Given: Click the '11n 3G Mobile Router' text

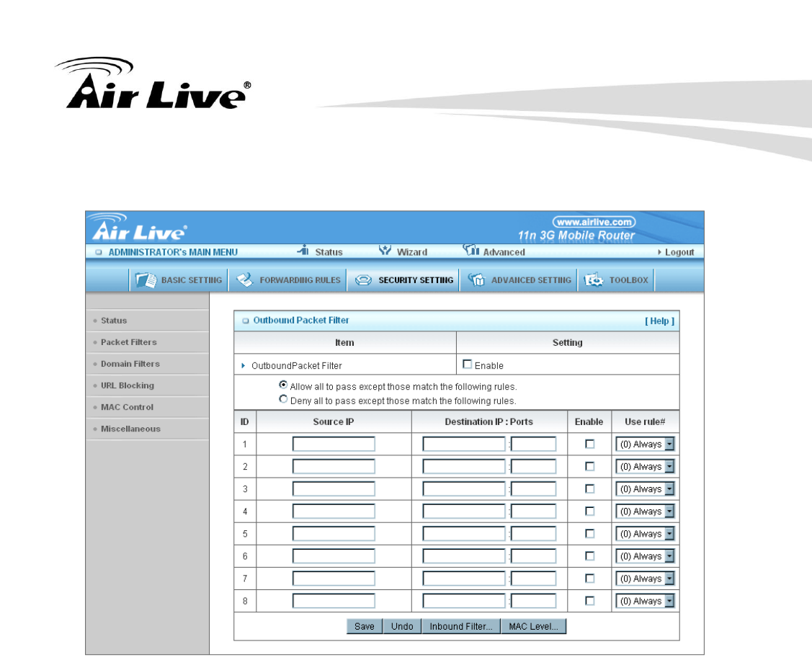Looking at the screenshot, I should [x=576, y=236].
